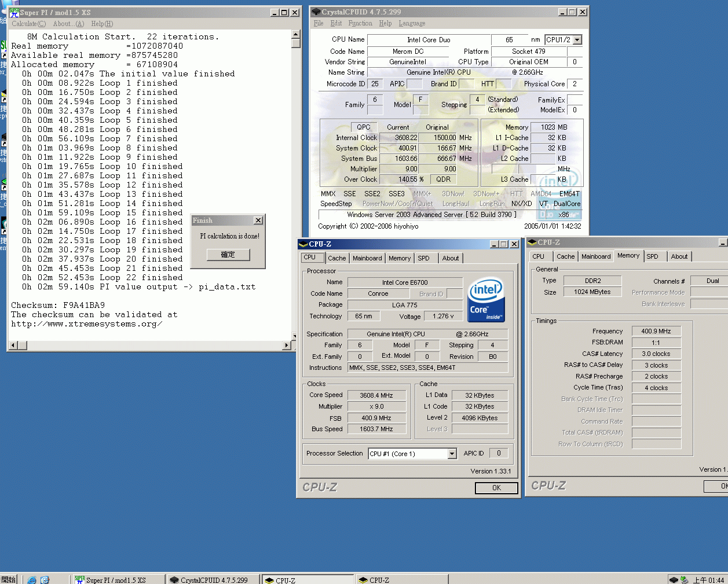Click the Bus Speed value 1603.7 MHz
Image resolution: width=728 pixels, height=584 pixels.
coord(376,429)
